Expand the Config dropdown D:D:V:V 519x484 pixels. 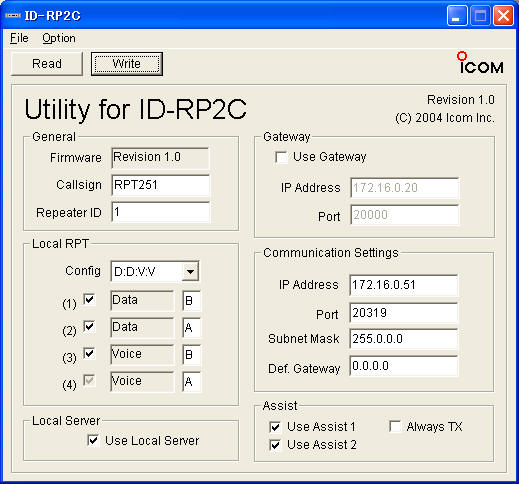point(190,271)
